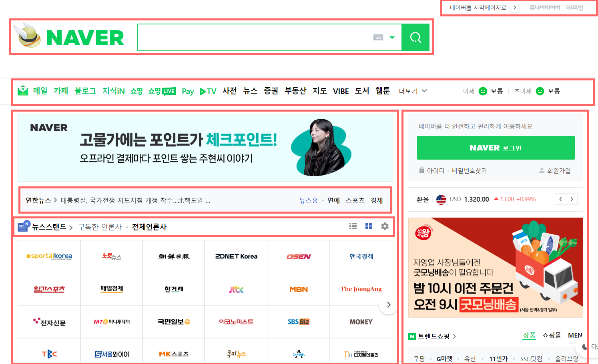Open Naver Pay menu item

[x=188, y=91]
